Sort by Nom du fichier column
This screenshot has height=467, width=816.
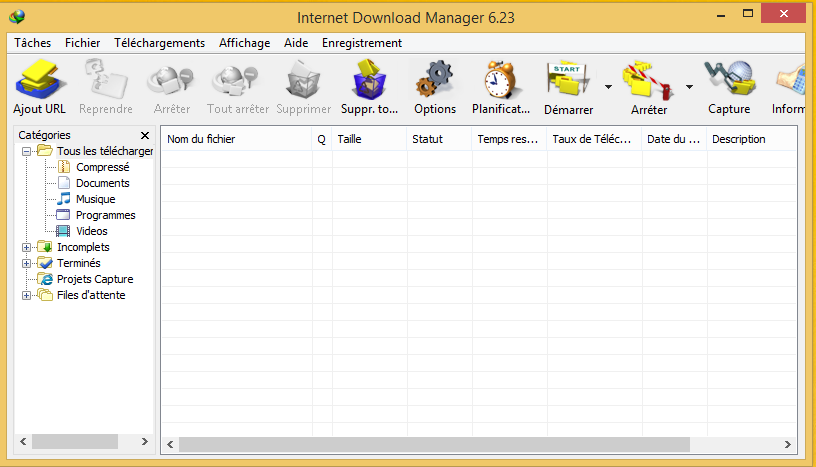tap(237, 139)
